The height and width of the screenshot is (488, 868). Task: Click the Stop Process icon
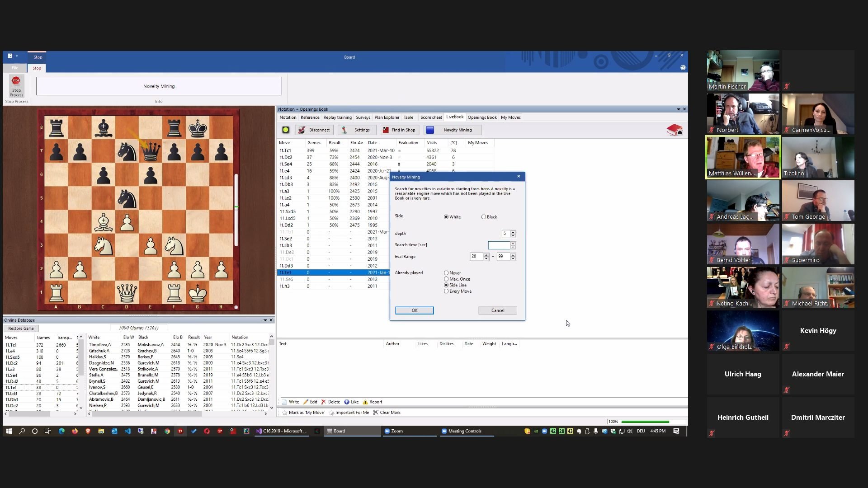[x=16, y=81]
